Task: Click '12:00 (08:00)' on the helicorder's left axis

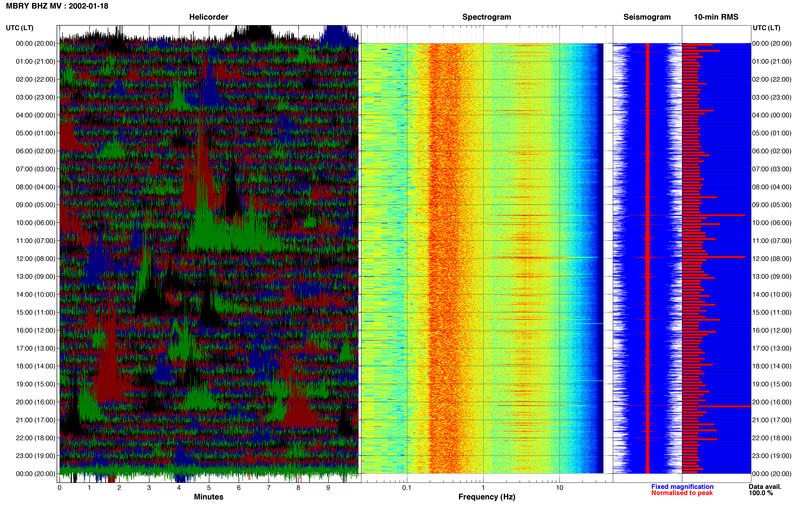Action: click(x=36, y=259)
